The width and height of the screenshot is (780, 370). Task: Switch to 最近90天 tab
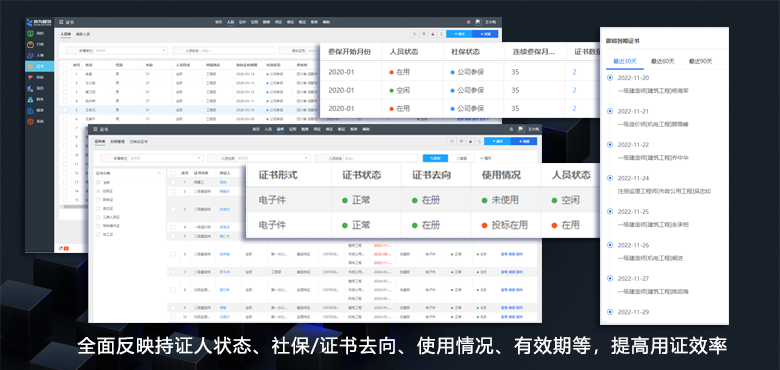700,61
